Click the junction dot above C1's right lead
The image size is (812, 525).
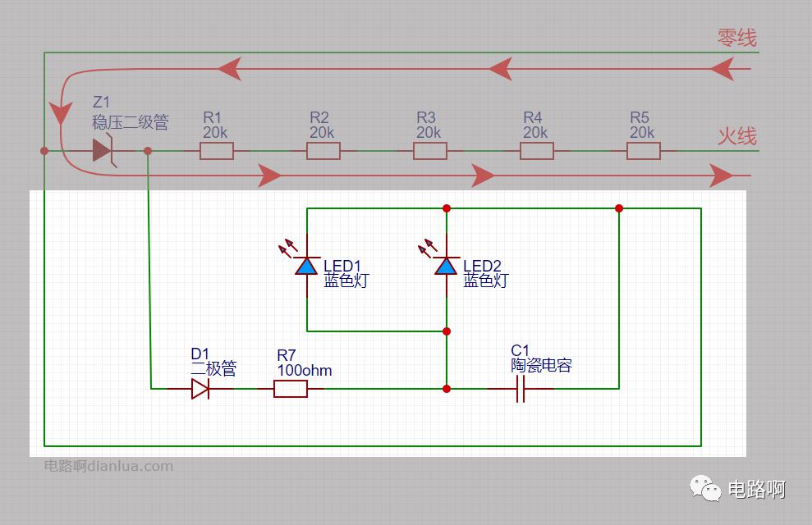tap(619, 208)
